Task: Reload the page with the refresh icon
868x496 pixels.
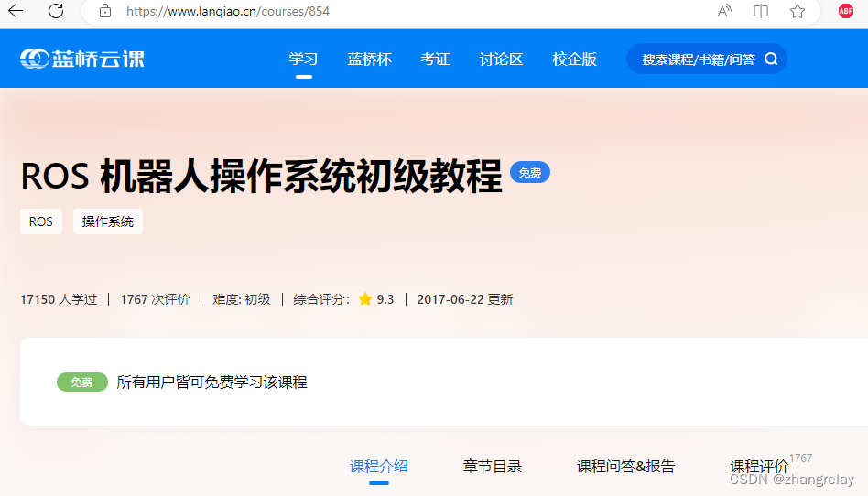Action: coord(56,10)
